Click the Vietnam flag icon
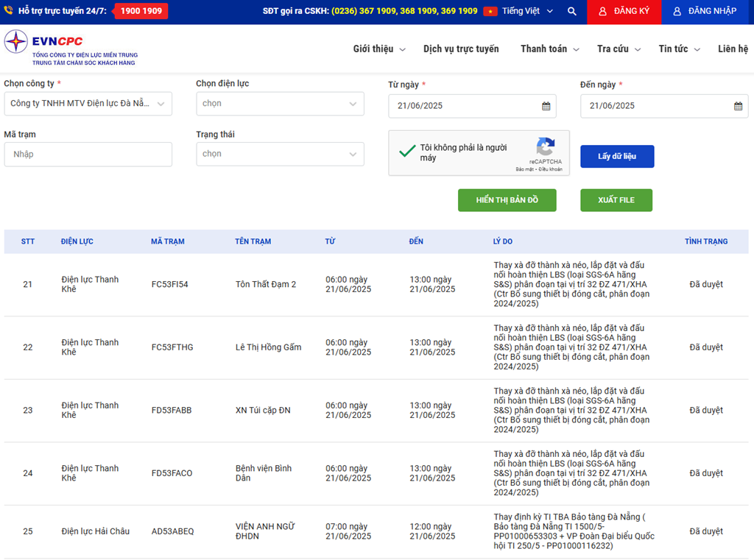This screenshot has width=754, height=560. click(x=490, y=12)
